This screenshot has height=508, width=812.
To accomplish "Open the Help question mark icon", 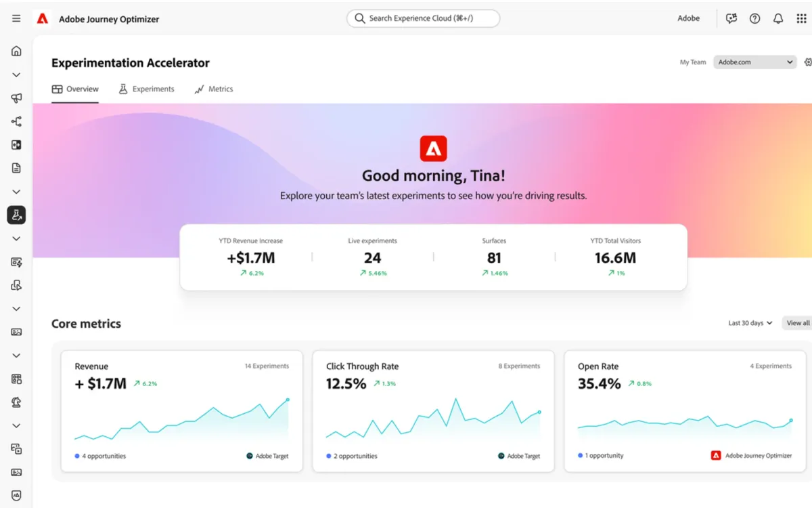I will [x=754, y=18].
